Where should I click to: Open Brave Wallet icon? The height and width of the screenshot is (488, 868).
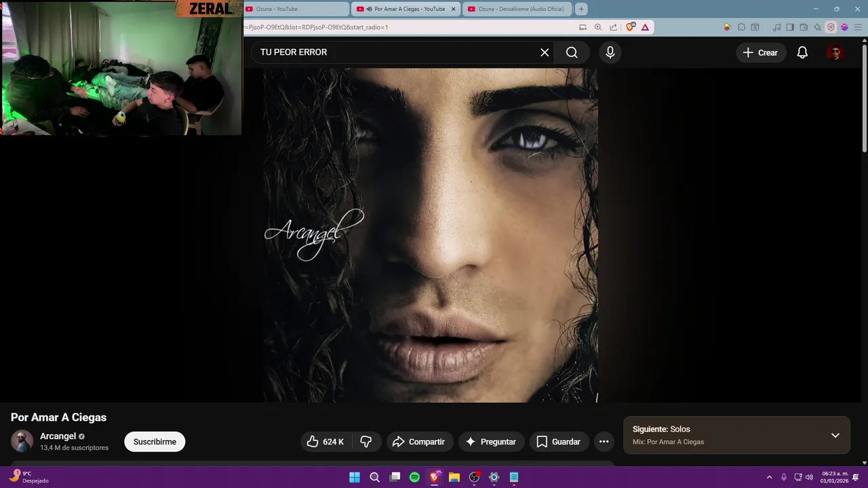click(x=804, y=27)
